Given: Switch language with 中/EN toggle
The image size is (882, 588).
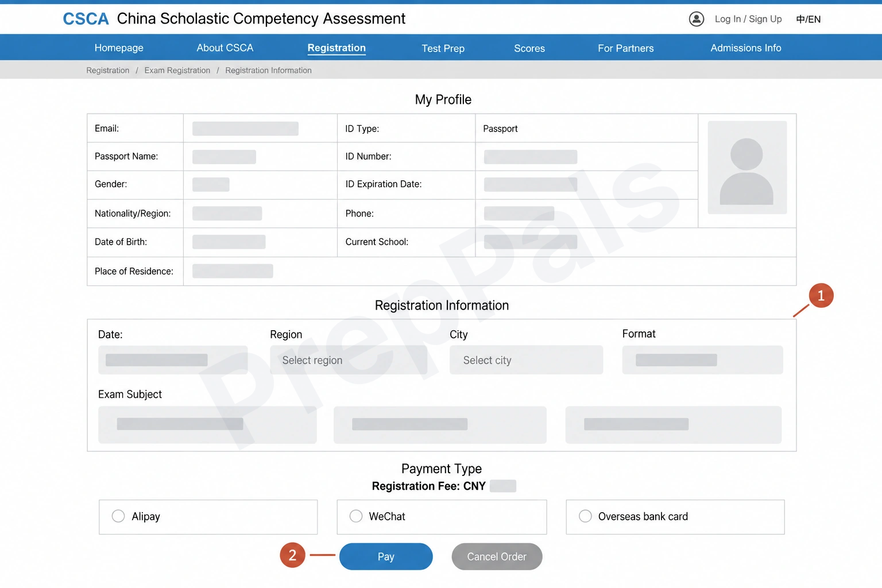Looking at the screenshot, I should coord(808,19).
